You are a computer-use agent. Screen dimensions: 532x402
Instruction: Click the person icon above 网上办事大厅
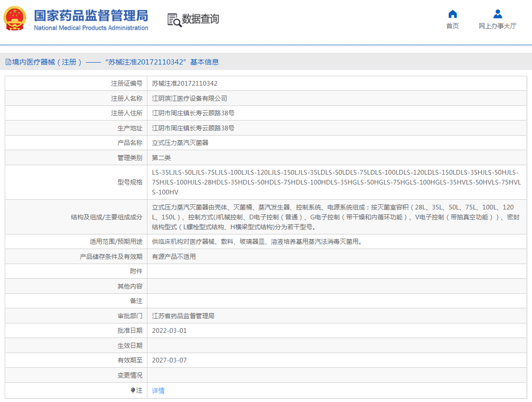pyautogui.click(x=497, y=14)
